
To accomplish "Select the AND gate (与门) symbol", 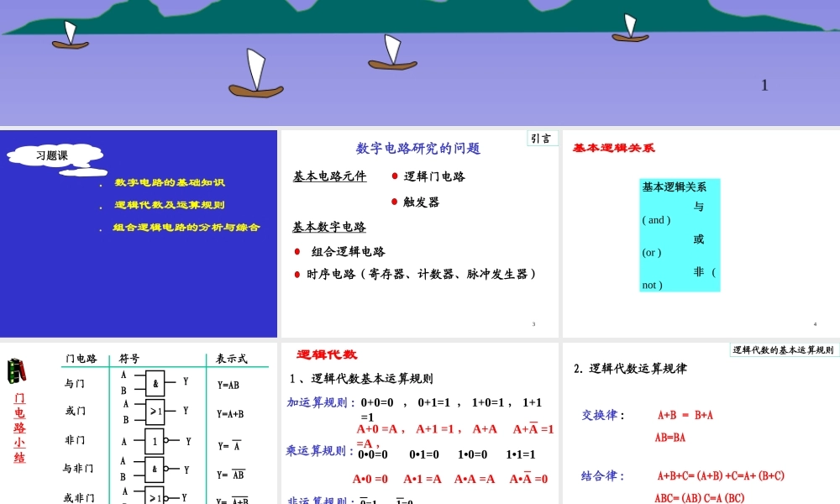I will pyautogui.click(x=155, y=383).
